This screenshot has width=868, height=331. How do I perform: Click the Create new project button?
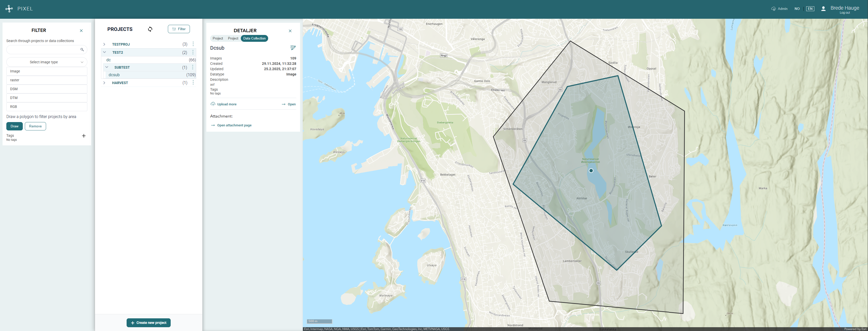pos(149,323)
